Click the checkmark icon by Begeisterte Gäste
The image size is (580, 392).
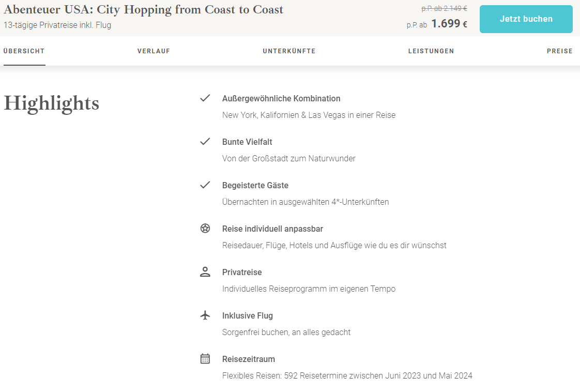coord(205,185)
